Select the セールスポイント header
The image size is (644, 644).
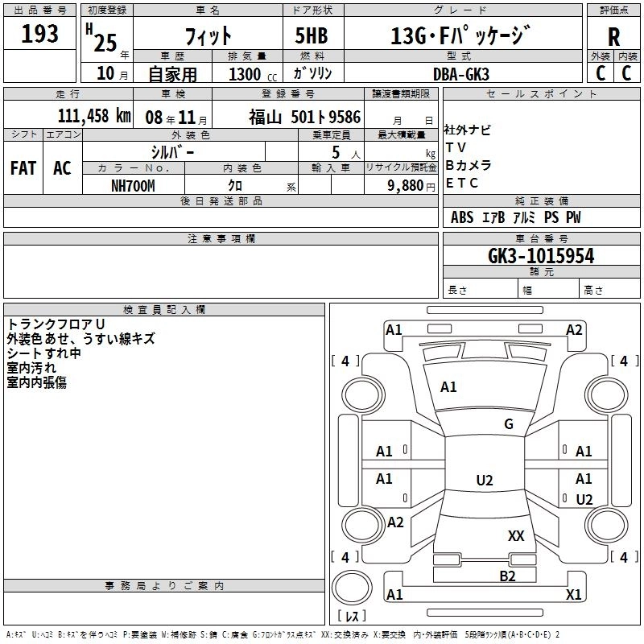click(x=541, y=93)
